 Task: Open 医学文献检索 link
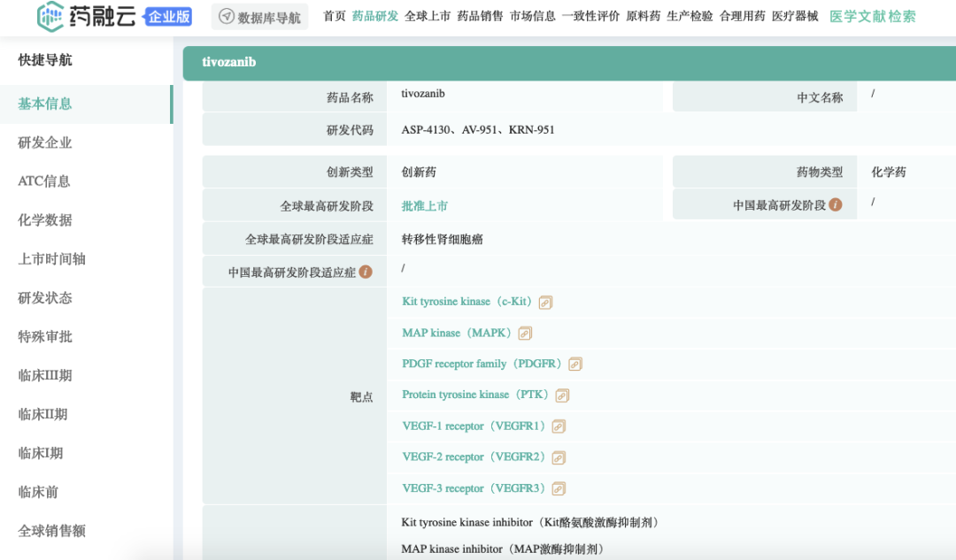click(873, 17)
